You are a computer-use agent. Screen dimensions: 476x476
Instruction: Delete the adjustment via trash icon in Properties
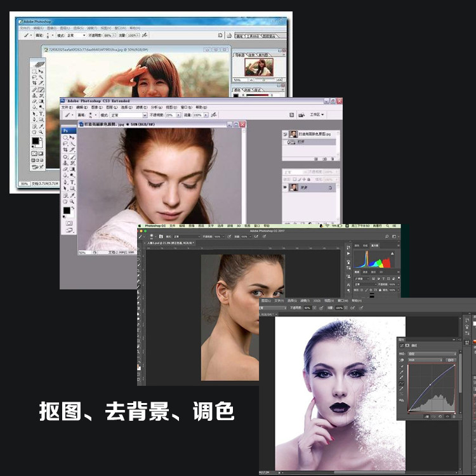pos(454,416)
